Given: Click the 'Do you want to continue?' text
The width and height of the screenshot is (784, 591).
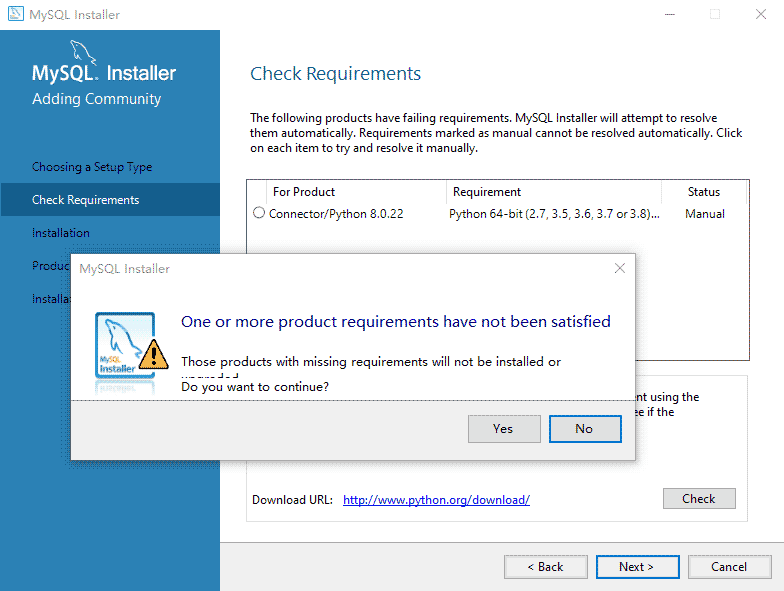Looking at the screenshot, I should point(255,386).
